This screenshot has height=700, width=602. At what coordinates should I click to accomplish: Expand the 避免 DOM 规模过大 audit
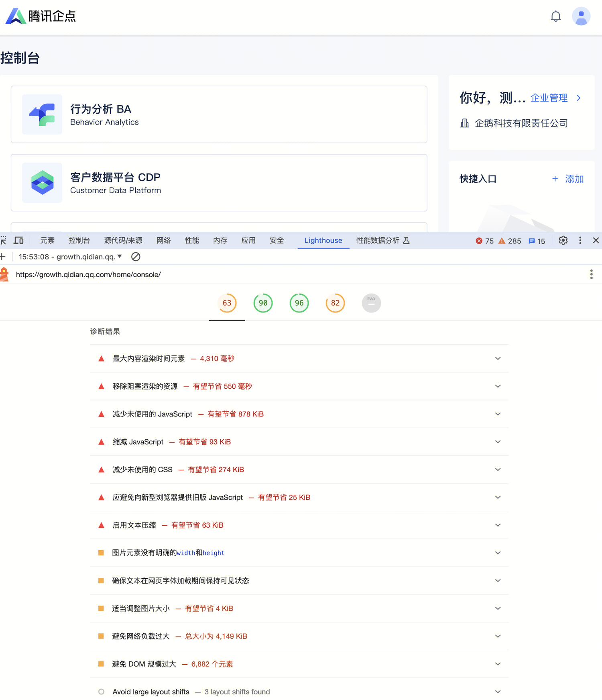(x=299, y=664)
